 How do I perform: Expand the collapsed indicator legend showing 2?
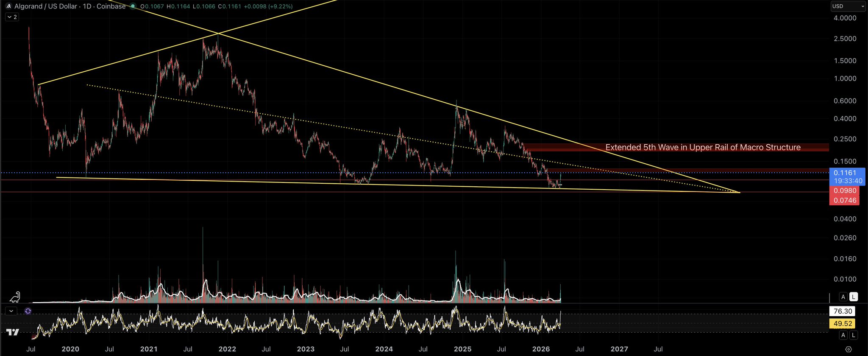point(12,17)
